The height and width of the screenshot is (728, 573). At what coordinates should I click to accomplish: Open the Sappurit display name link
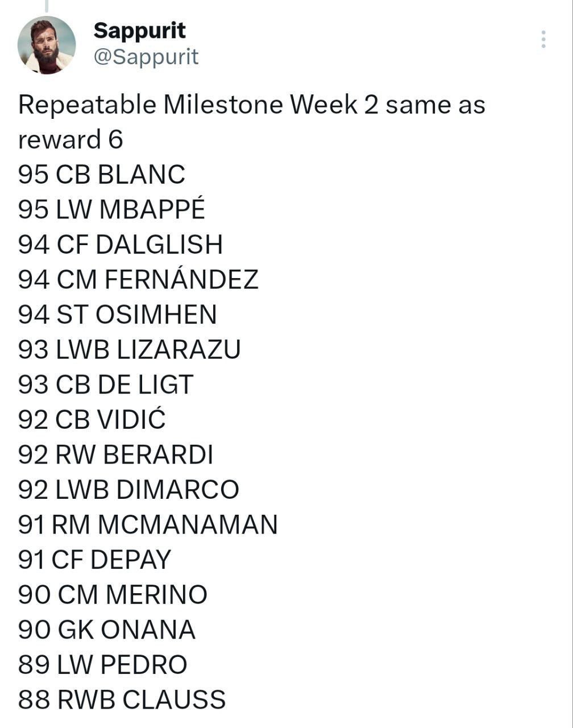140,30
